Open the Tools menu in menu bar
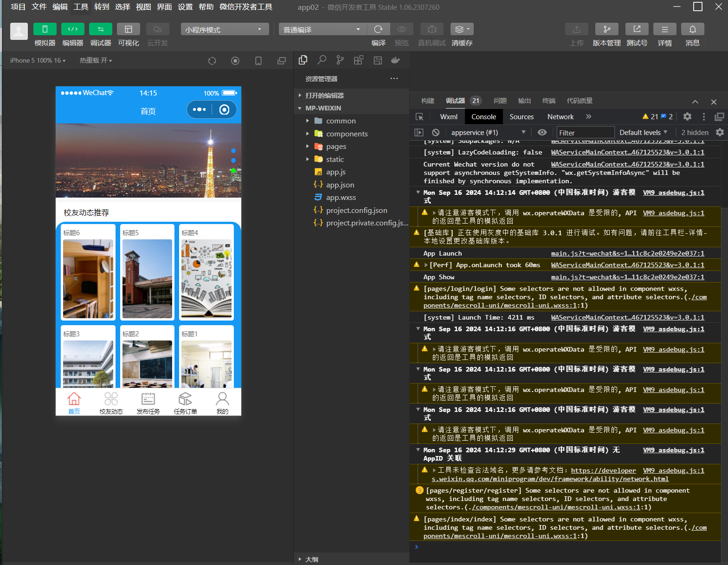Screen dimensions: 728x565 81,7
